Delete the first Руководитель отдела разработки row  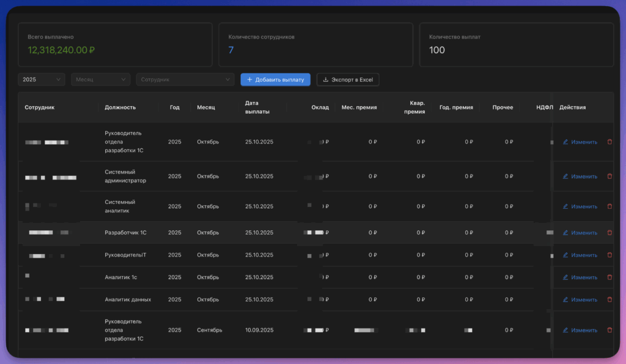(609, 142)
